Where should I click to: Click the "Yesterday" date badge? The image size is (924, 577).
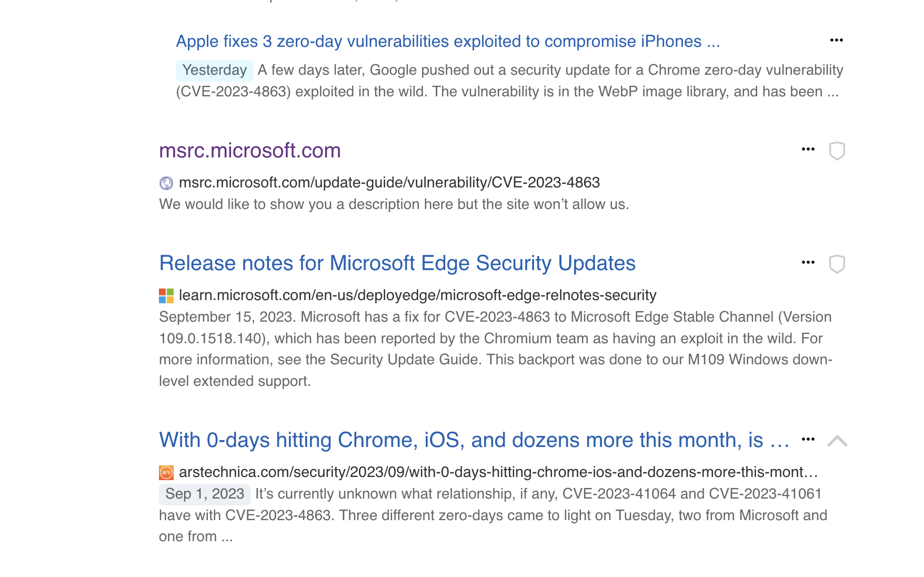coord(214,71)
